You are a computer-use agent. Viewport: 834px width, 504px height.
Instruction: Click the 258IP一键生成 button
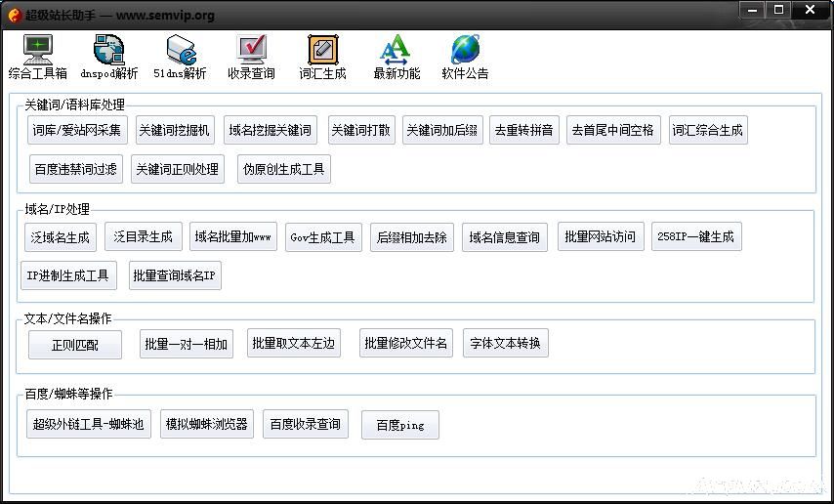click(696, 236)
